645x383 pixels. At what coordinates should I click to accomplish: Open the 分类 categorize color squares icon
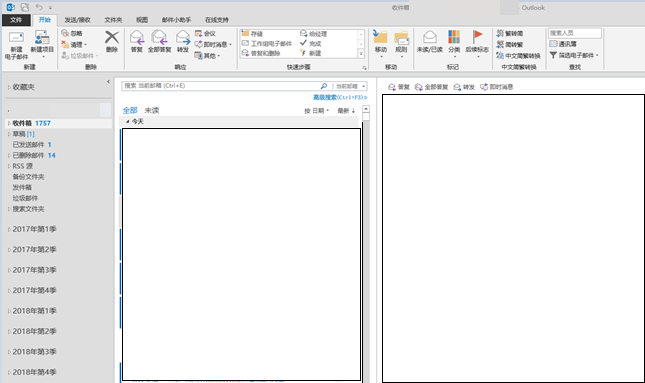tap(454, 37)
